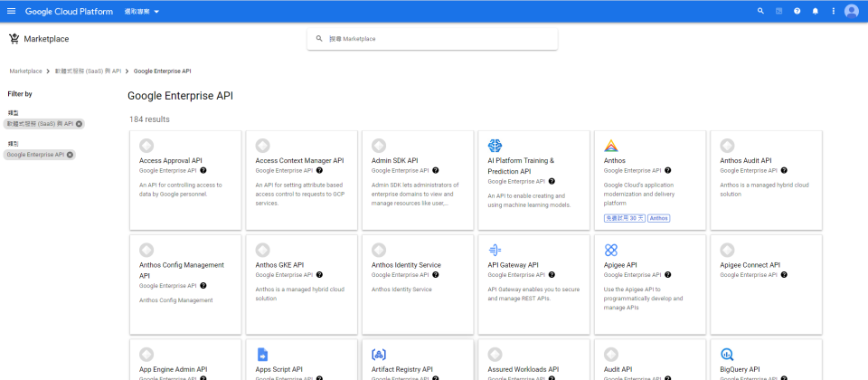This screenshot has height=380, width=868.
Task: Click the BigQuery API logo icon
Action: [x=727, y=354]
